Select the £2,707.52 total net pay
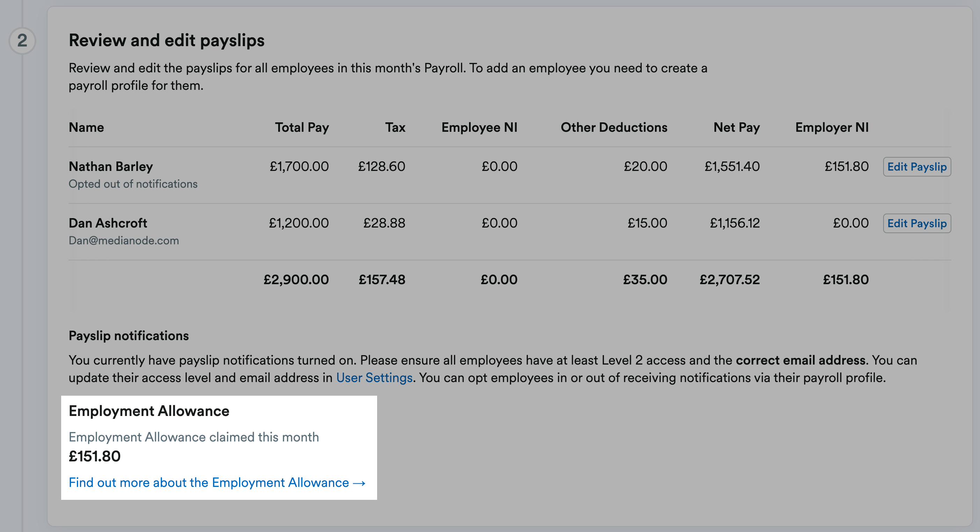This screenshot has height=532, width=980. (x=730, y=280)
